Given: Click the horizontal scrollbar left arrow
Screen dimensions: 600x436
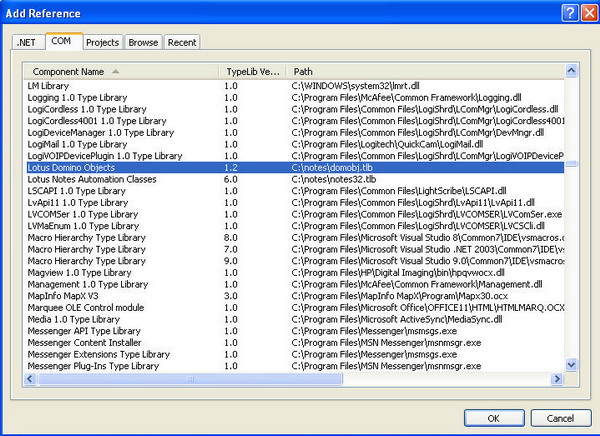Looking at the screenshot, I should pyautogui.click(x=30, y=379).
